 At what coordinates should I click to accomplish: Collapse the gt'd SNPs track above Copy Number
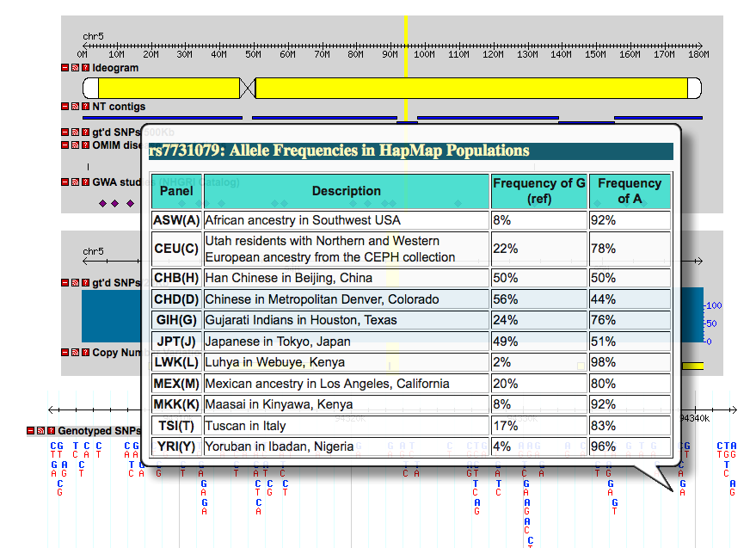click(65, 283)
